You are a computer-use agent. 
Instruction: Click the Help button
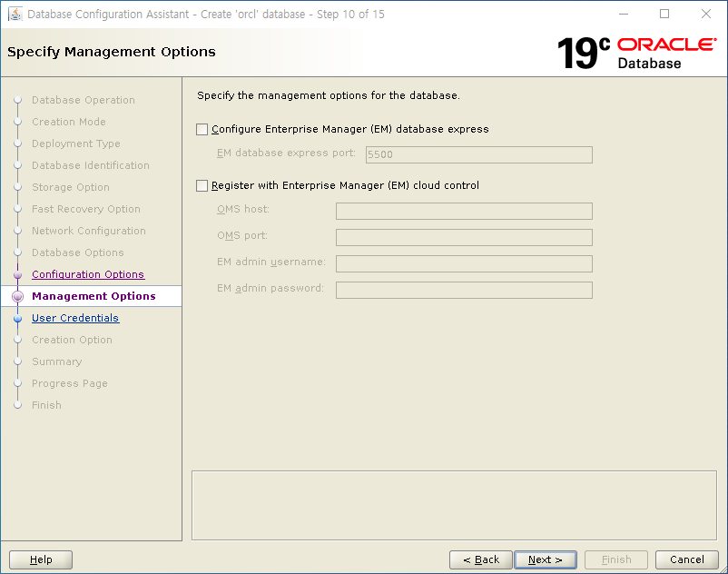(41, 559)
